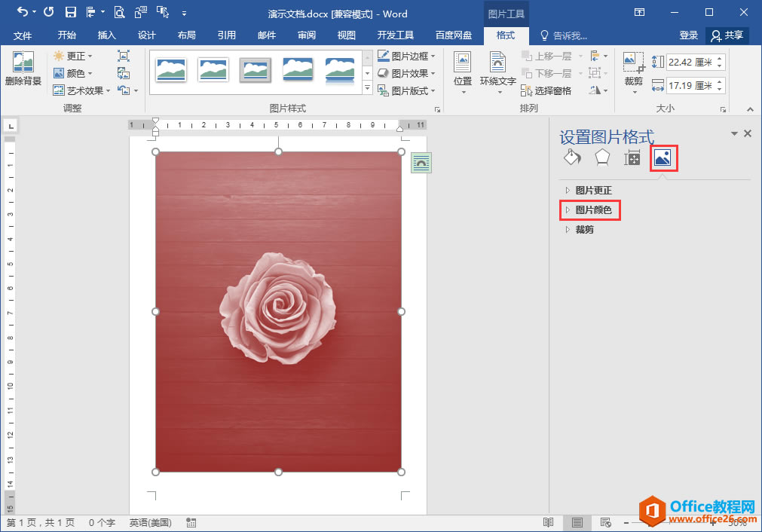Apply the second picture style thumbnail
Viewport: 762px width, 532px height.
(x=213, y=69)
